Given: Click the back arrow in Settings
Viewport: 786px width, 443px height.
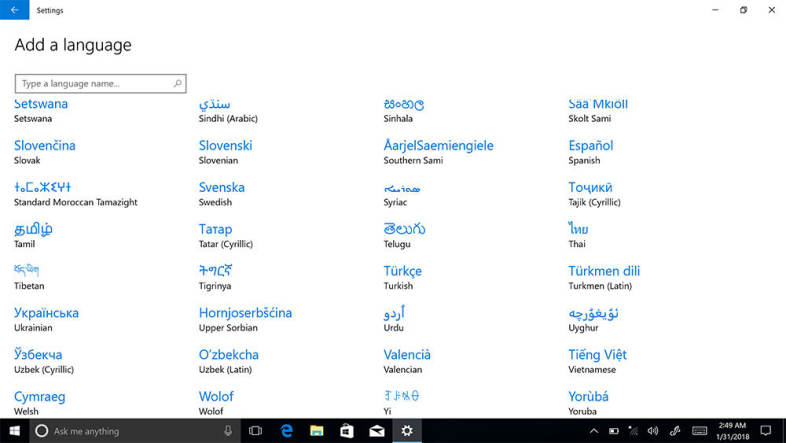Looking at the screenshot, I should click(14, 10).
